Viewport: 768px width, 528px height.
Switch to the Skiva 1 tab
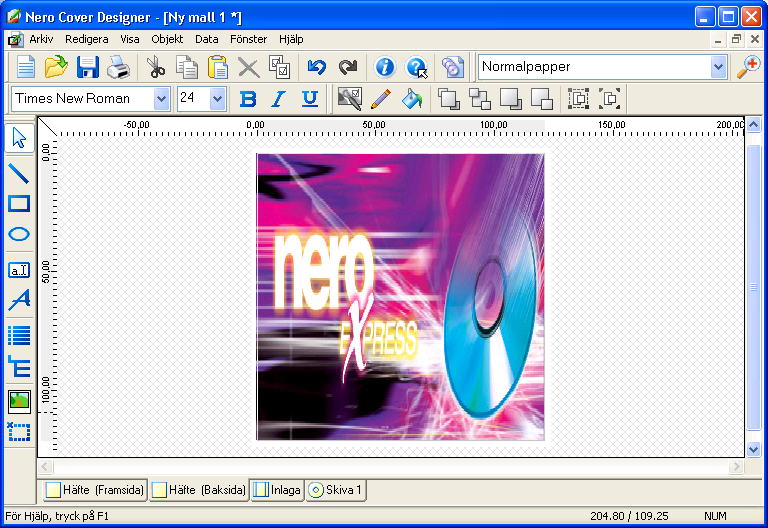point(336,490)
